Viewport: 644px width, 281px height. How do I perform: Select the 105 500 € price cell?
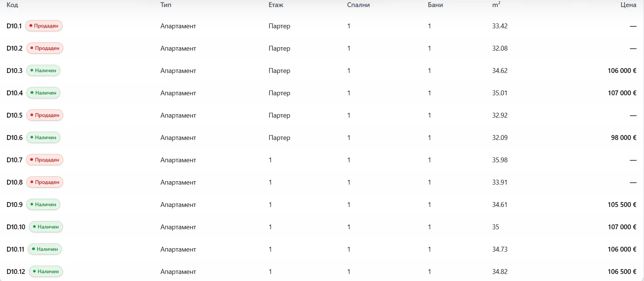point(622,205)
